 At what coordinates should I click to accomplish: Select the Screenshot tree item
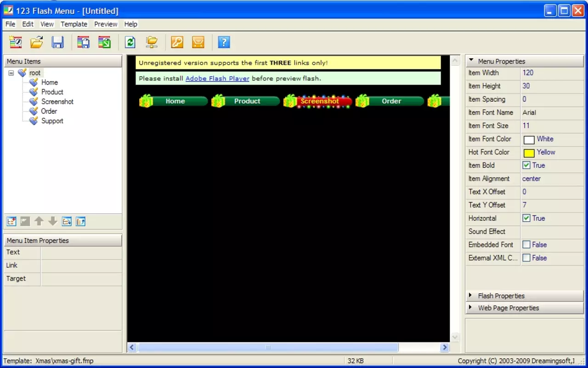click(57, 102)
